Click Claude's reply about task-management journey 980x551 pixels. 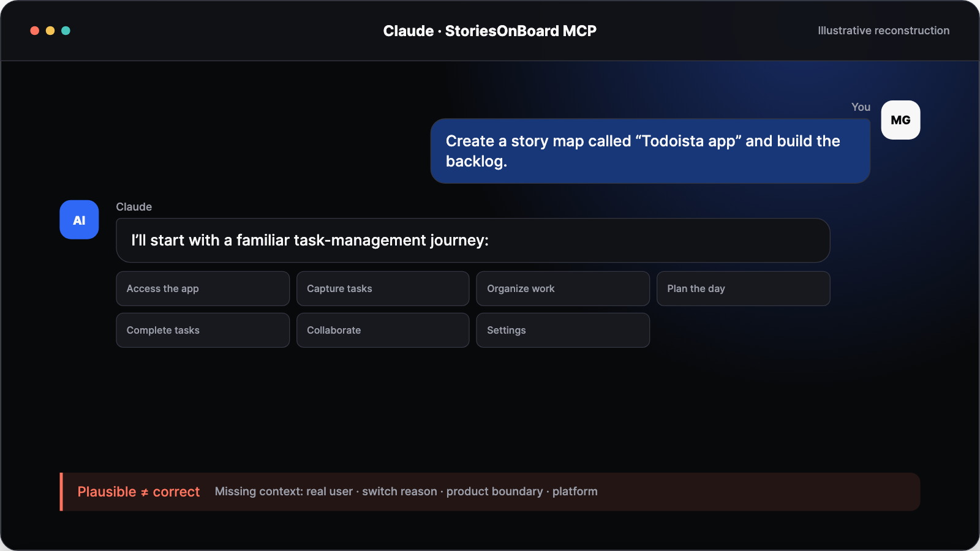coord(473,241)
